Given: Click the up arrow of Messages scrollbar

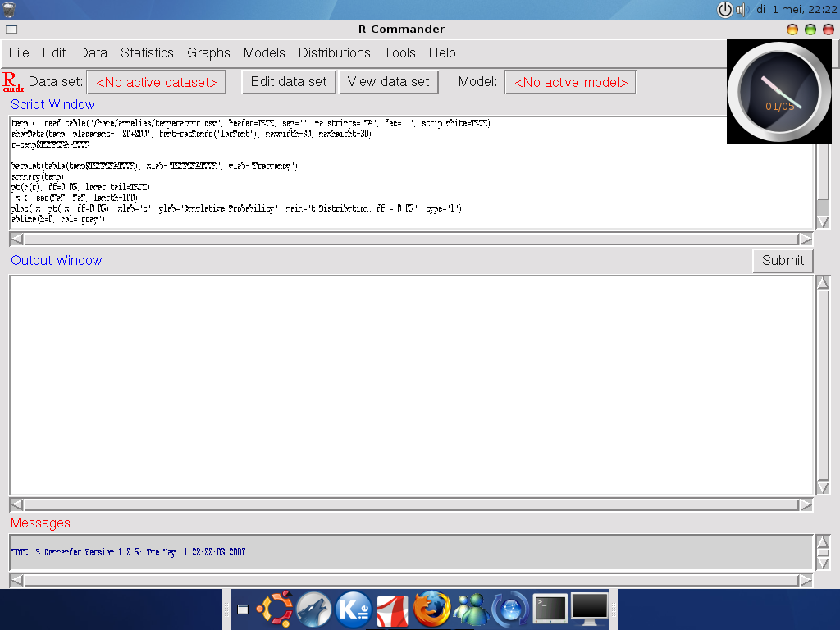Looking at the screenshot, I should tap(823, 542).
